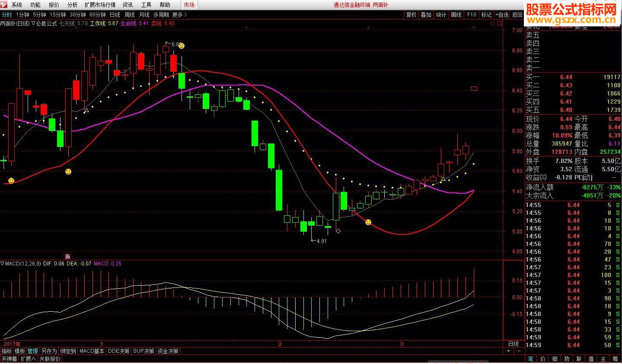Open the 功能 menu
622x364 pixels.
coord(35,5)
